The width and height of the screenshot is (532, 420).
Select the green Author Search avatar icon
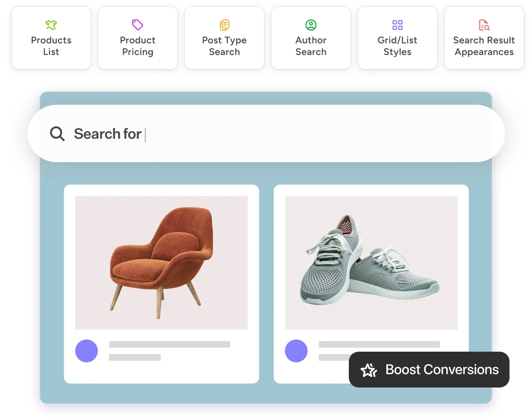pos(311,25)
